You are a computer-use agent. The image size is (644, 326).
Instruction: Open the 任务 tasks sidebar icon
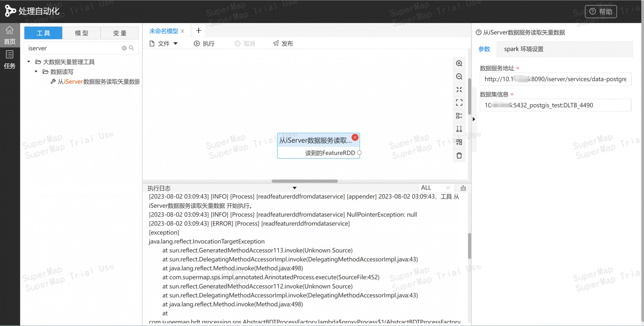coord(10,59)
